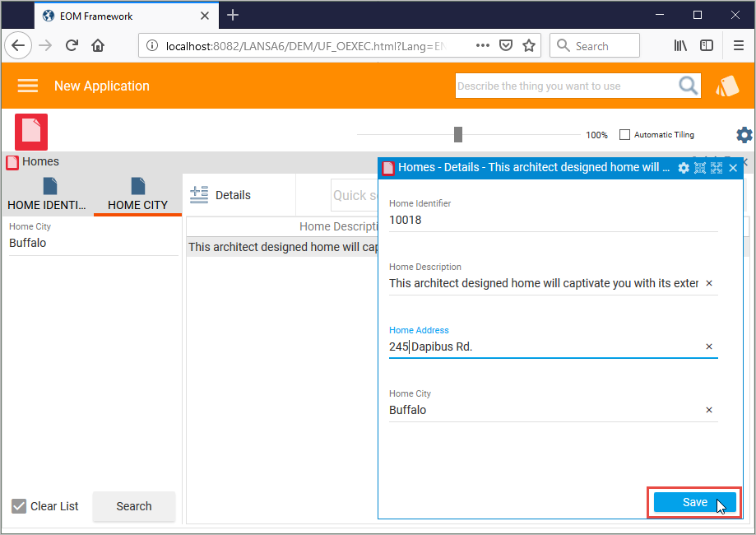Open settings gear in Homes Details title bar
Viewport: 756px width, 535px height.
tap(684, 168)
